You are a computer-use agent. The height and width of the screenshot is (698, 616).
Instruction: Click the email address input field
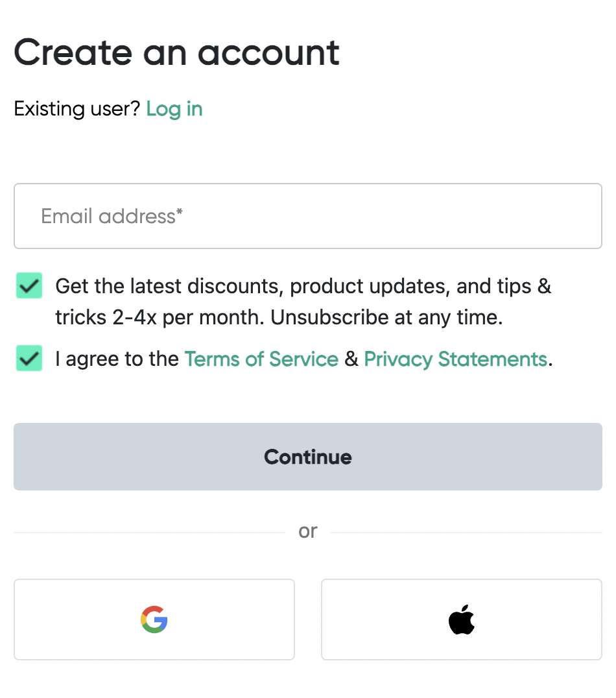tap(307, 215)
